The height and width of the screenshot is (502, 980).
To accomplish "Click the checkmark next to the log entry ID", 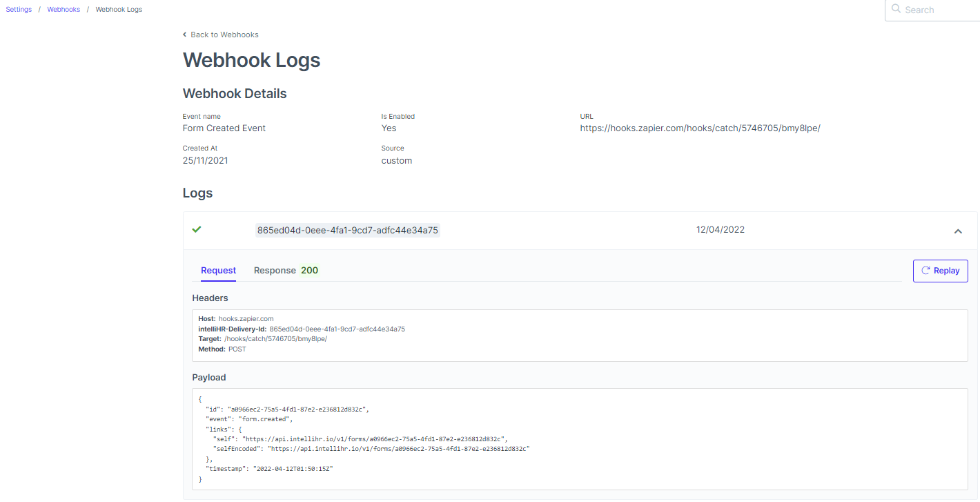I will click(x=197, y=229).
